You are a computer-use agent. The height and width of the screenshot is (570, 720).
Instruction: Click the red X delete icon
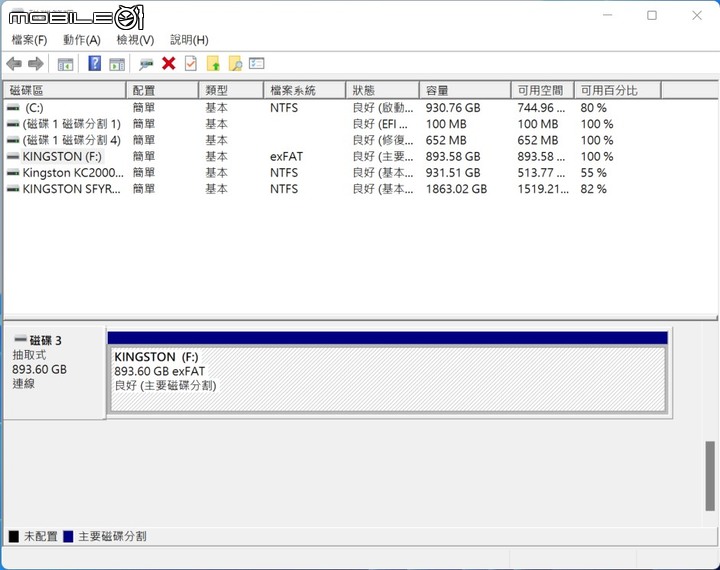pyautogui.click(x=169, y=63)
